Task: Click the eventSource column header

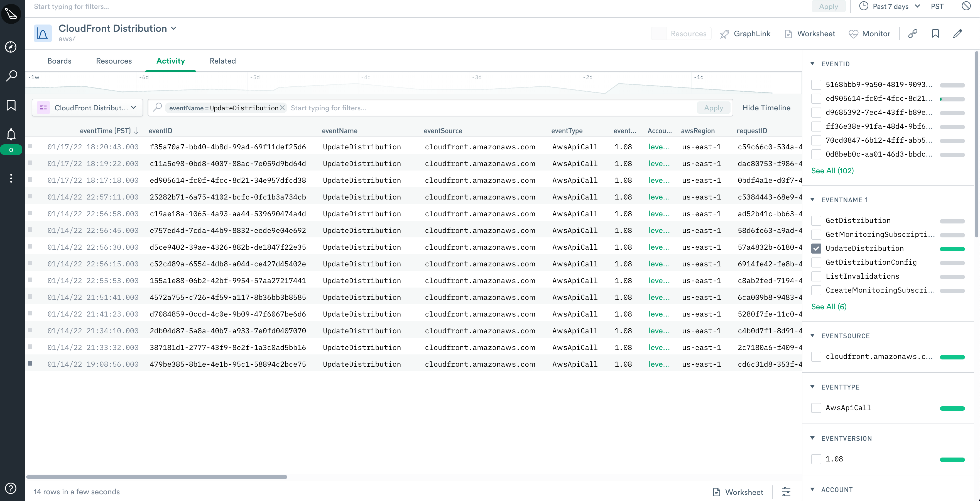Action: tap(443, 131)
